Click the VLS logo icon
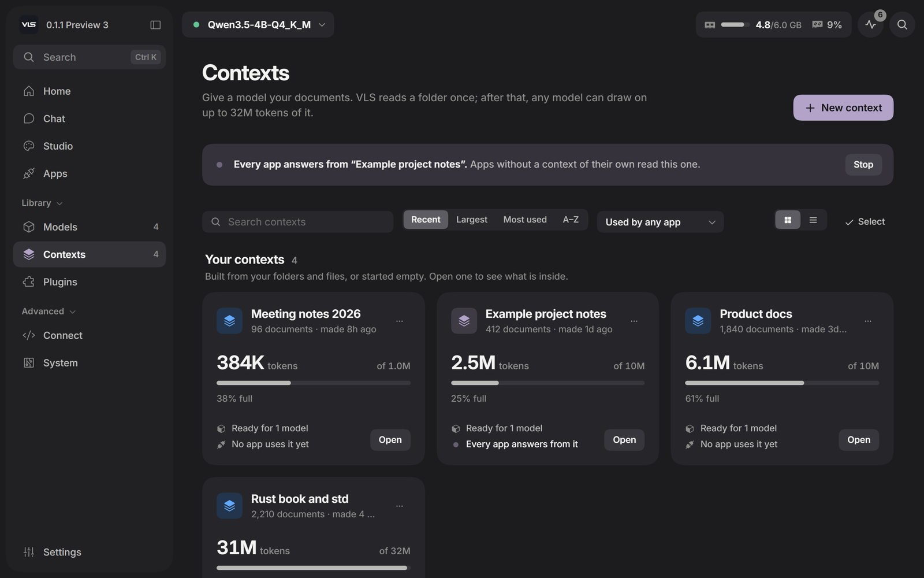The height and width of the screenshot is (578, 924). (29, 25)
